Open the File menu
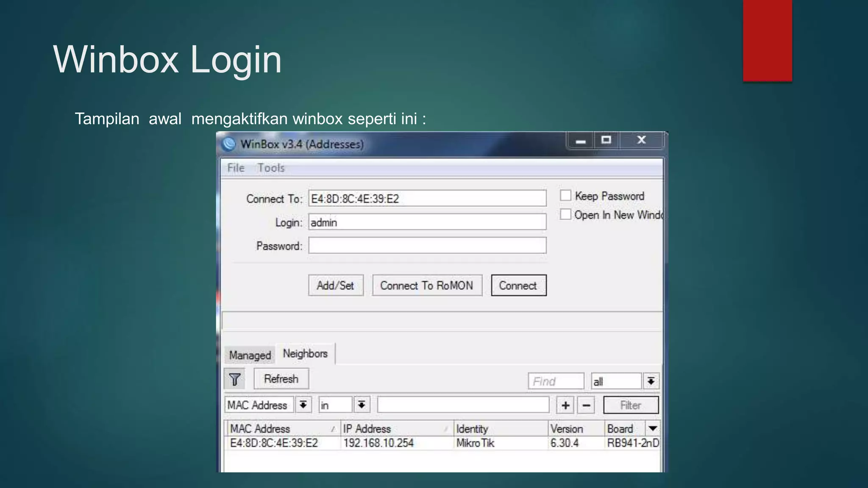This screenshot has width=868, height=488. point(236,168)
